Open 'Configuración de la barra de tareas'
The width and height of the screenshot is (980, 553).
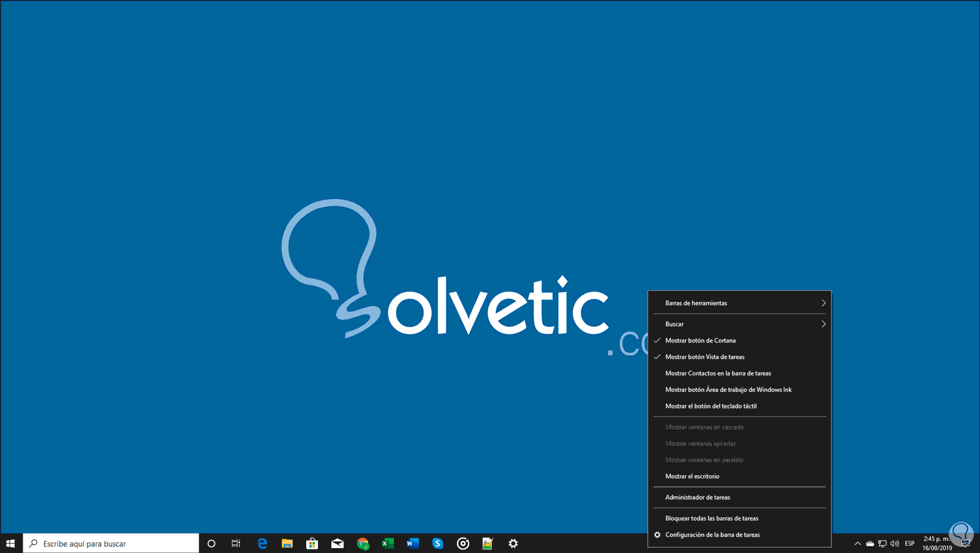pyautogui.click(x=739, y=535)
